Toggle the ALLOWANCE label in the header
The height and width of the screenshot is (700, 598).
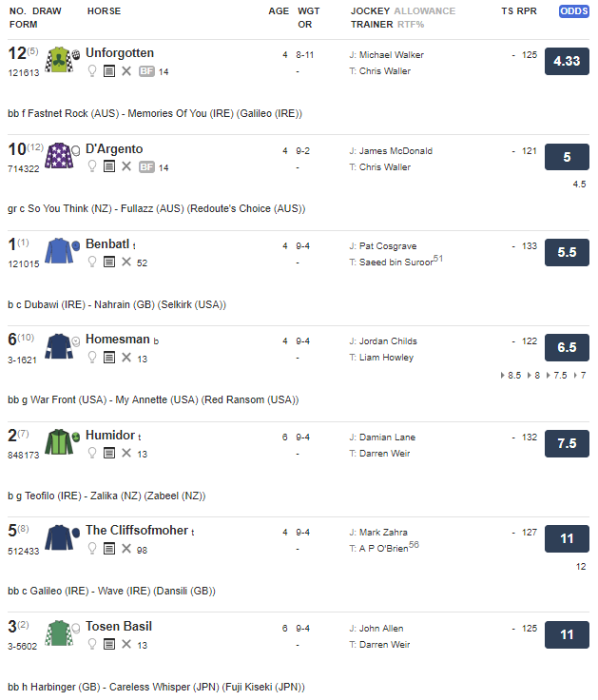click(425, 11)
